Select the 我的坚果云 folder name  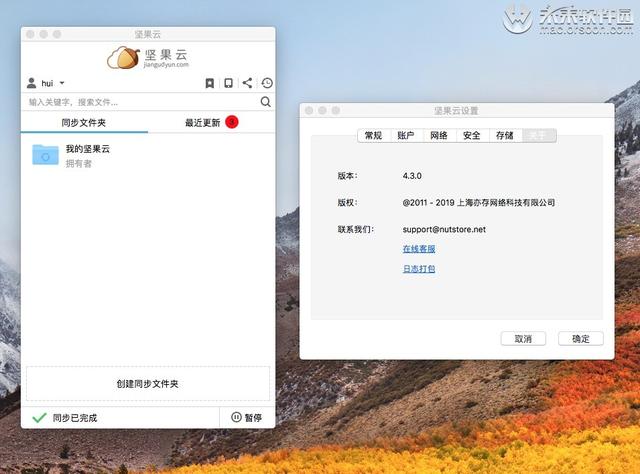click(88, 149)
